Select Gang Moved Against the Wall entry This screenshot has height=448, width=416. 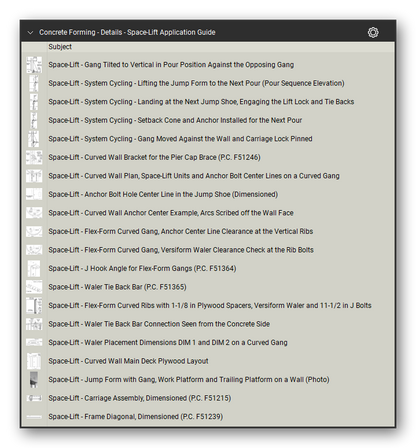tap(180, 139)
